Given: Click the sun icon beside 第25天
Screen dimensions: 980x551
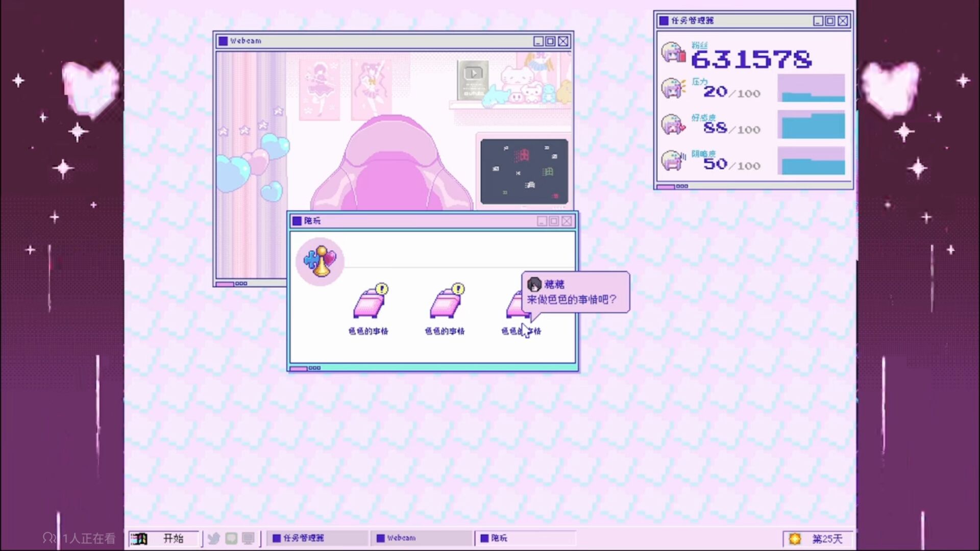Looking at the screenshot, I should pyautogui.click(x=795, y=539).
